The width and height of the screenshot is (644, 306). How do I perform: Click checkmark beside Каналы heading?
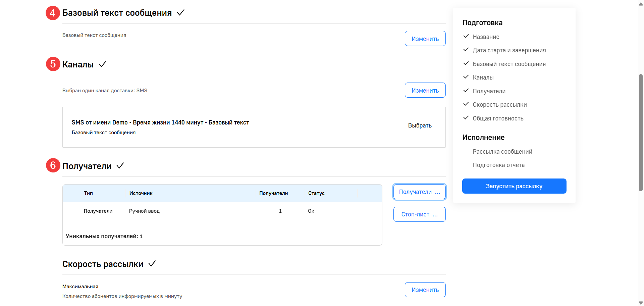tap(102, 64)
